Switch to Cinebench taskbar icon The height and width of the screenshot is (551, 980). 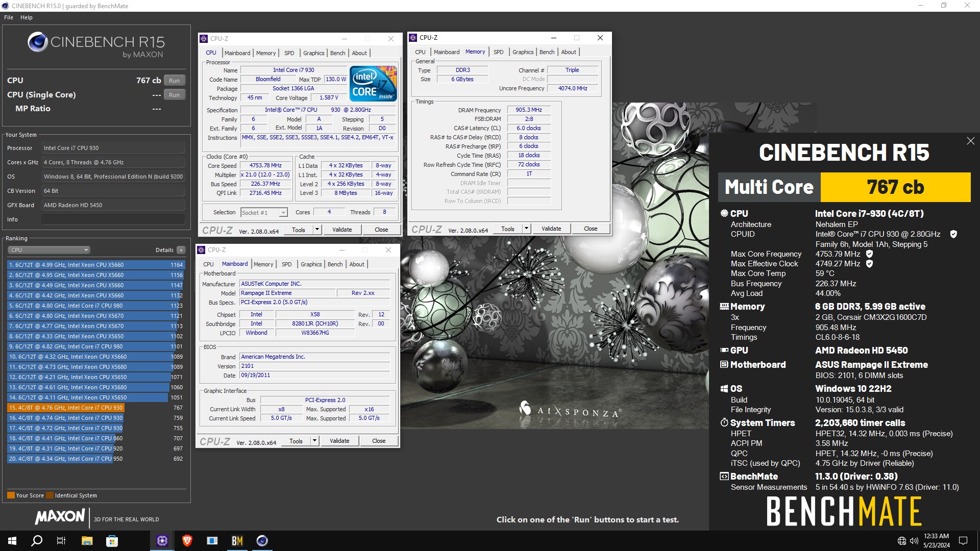coord(262,541)
